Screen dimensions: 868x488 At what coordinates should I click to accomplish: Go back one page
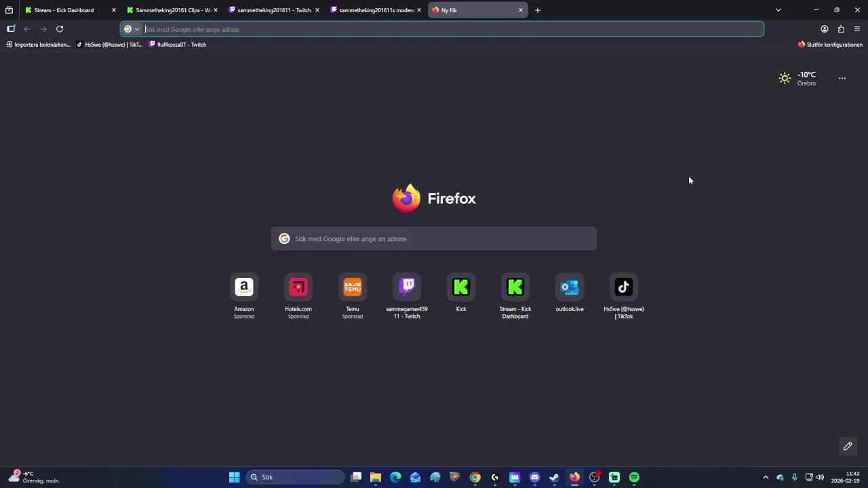[27, 29]
